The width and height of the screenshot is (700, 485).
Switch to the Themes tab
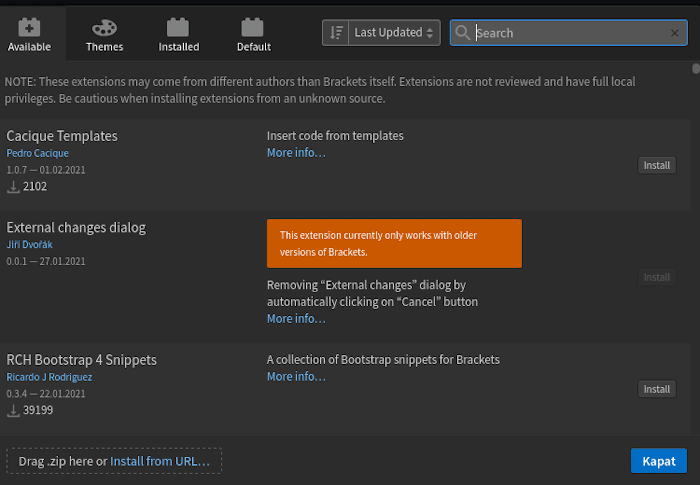pyautogui.click(x=104, y=35)
